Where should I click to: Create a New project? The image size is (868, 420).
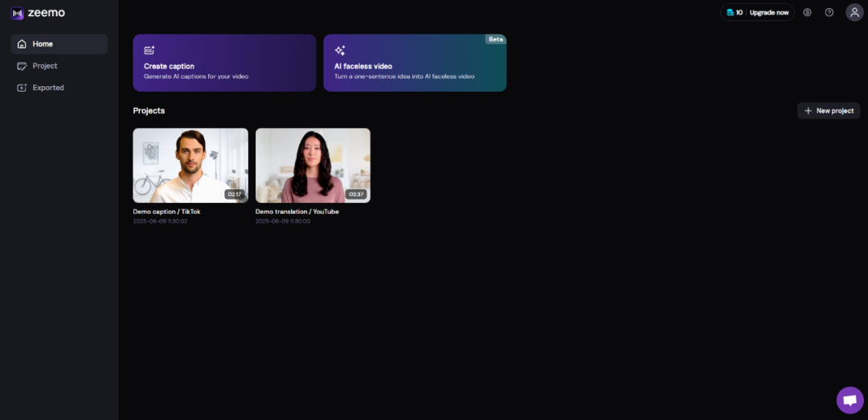[829, 110]
